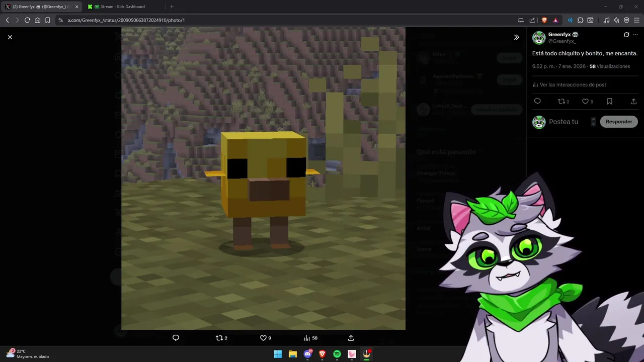Repost icon showing 2 in side panel
The width and height of the screenshot is (644, 362).
(x=563, y=101)
